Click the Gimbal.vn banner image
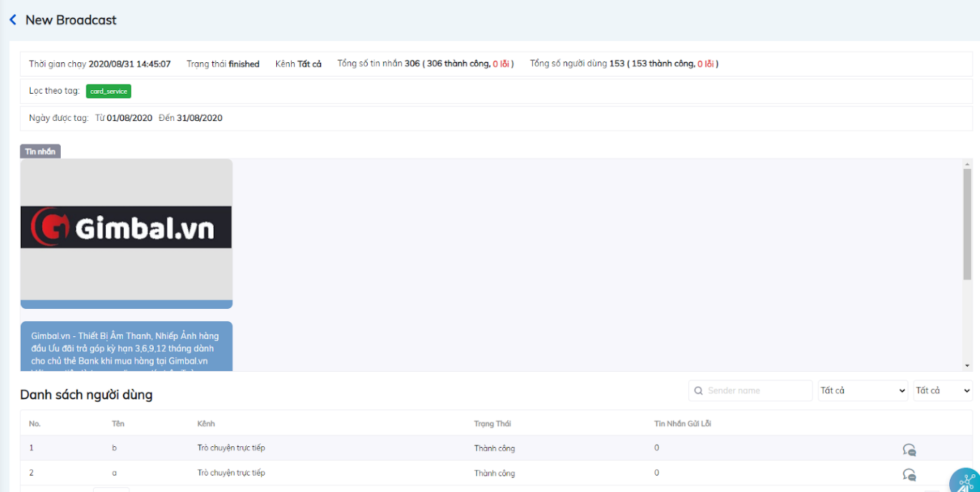Screen dimensions: 980x492 point(126,227)
